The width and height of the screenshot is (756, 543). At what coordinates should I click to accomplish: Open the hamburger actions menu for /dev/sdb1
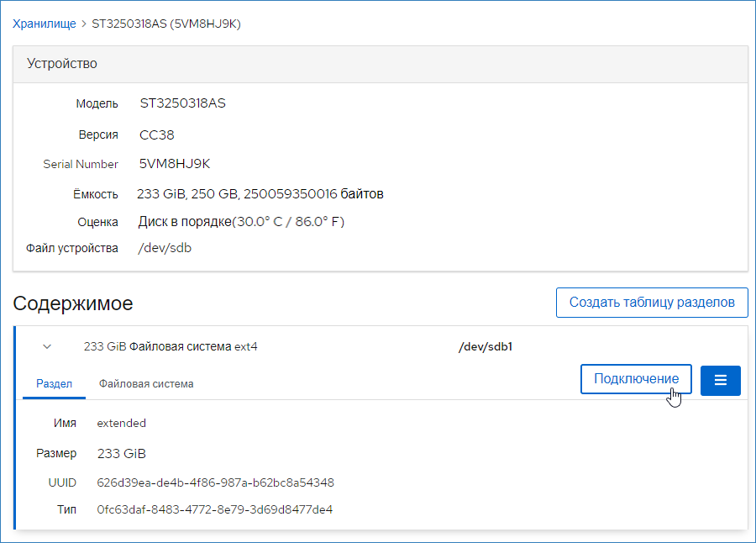(720, 380)
